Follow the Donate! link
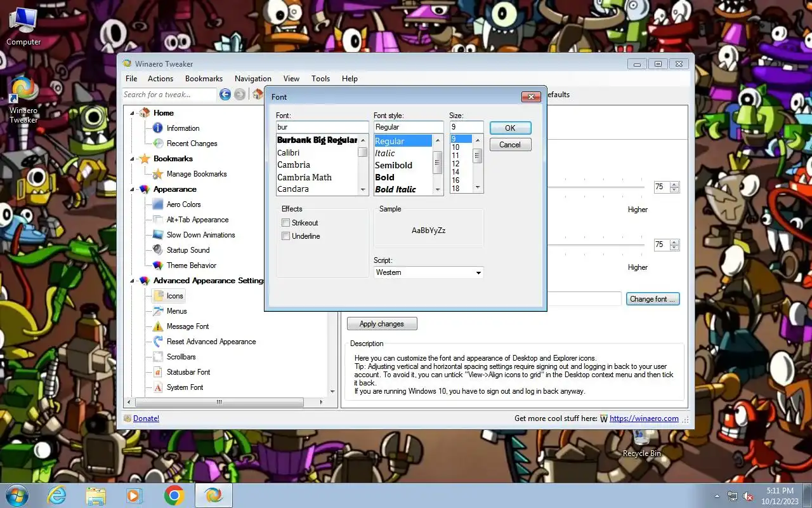812x508 pixels. pos(146,418)
